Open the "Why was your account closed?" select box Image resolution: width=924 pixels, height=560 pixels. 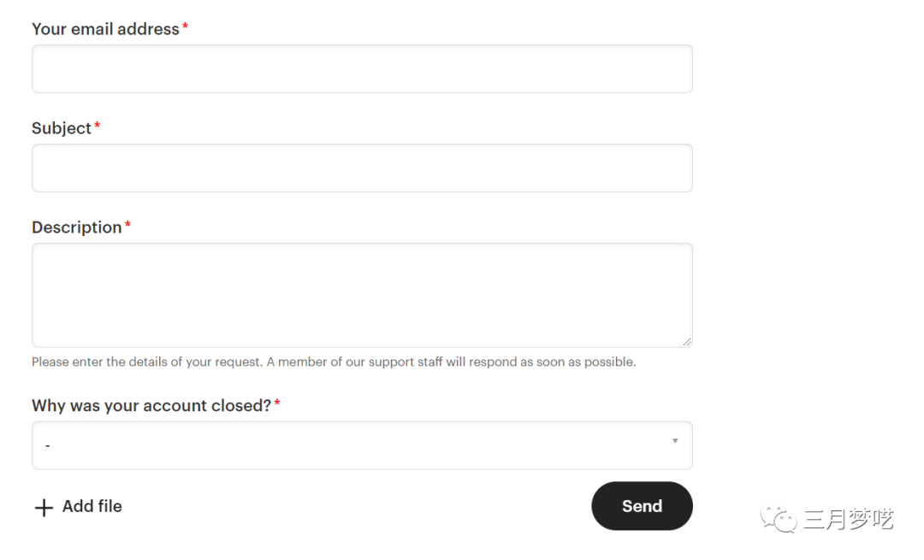(362, 445)
